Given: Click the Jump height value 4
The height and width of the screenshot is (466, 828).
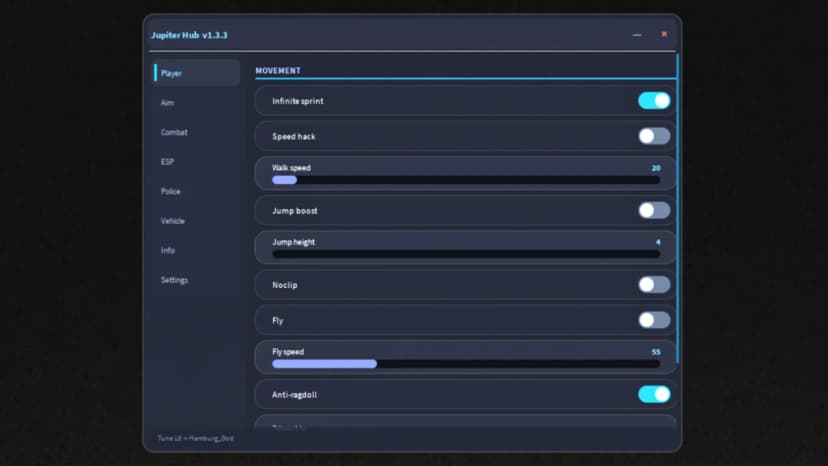Looking at the screenshot, I should pos(658,242).
